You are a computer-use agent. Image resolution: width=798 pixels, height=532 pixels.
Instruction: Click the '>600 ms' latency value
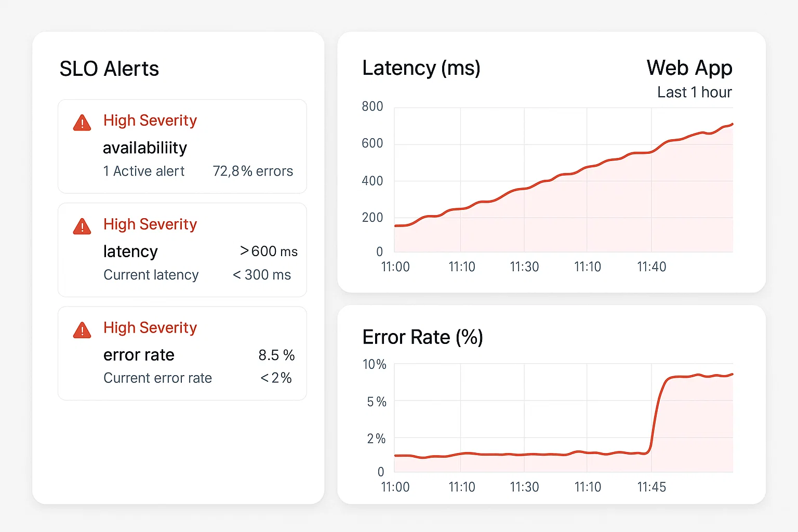click(269, 251)
